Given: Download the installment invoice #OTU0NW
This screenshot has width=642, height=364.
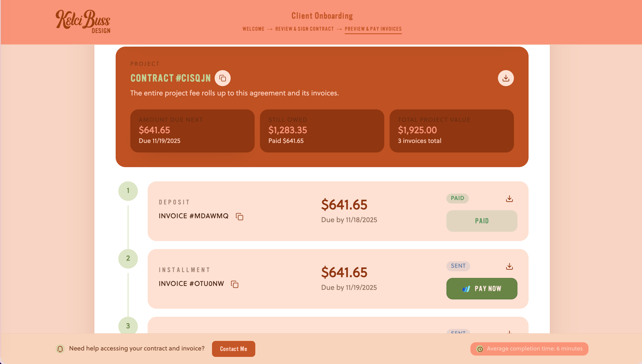Looking at the screenshot, I should (x=509, y=266).
